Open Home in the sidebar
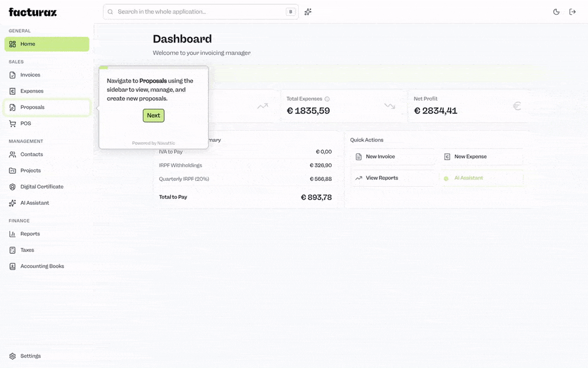Image resolution: width=588 pixels, height=368 pixels. pos(47,44)
